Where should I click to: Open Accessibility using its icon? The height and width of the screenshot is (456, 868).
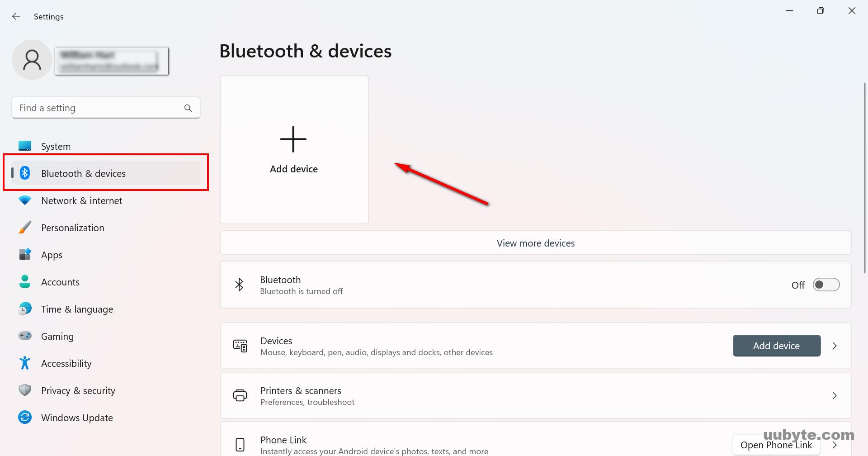[25, 363]
